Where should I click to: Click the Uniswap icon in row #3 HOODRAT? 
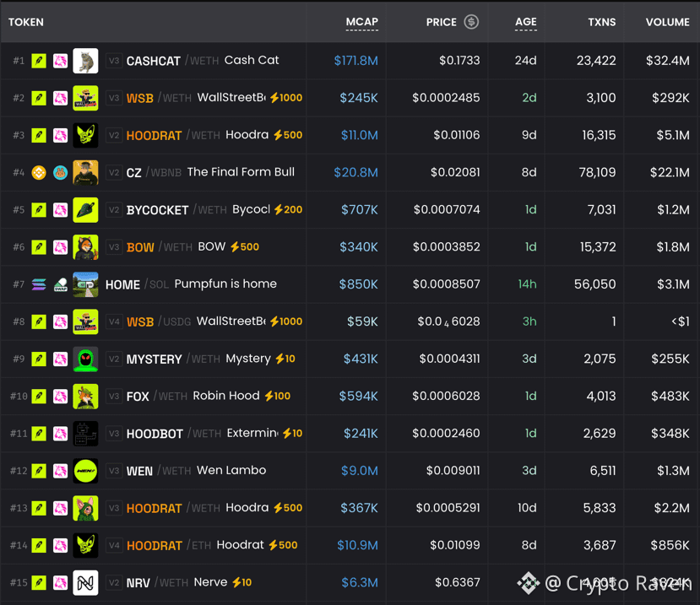click(x=60, y=135)
